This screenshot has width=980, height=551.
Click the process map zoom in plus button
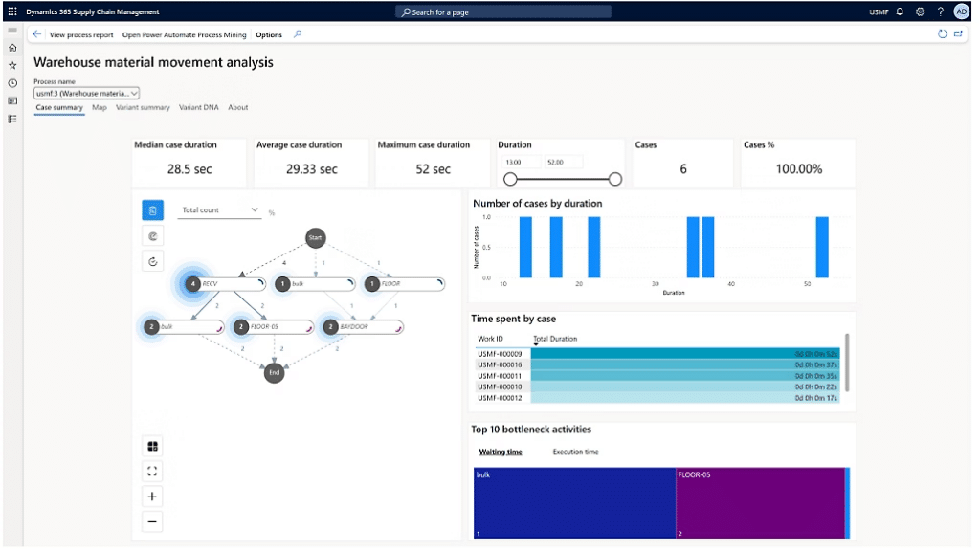tap(152, 496)
